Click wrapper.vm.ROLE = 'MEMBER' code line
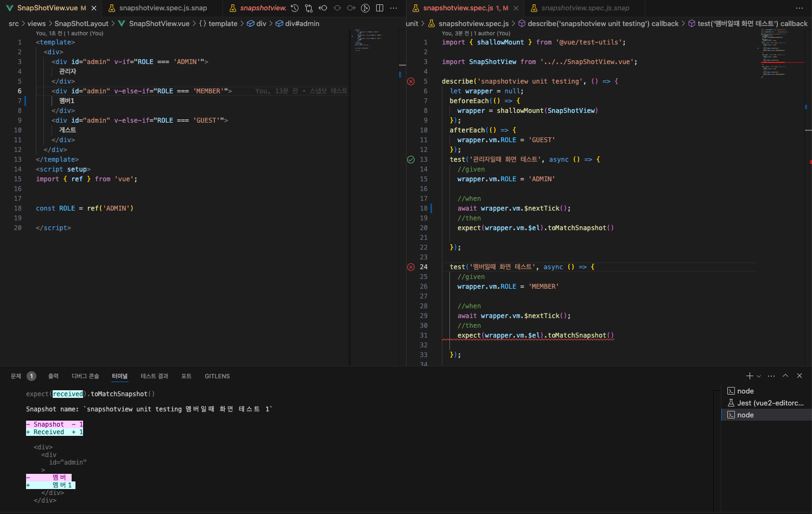 508,287
